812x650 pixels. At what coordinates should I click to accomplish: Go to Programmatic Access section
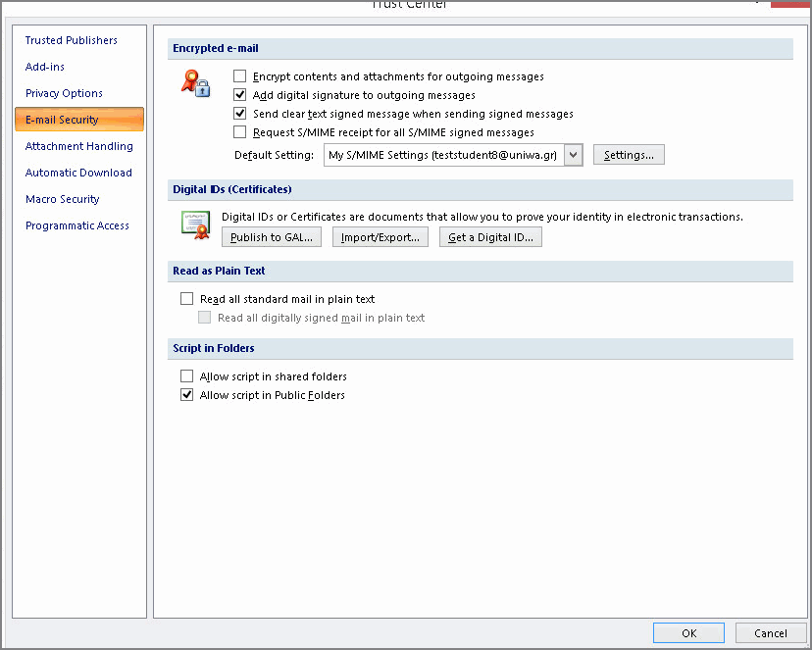pyautogui.click(x=77, y=225)
